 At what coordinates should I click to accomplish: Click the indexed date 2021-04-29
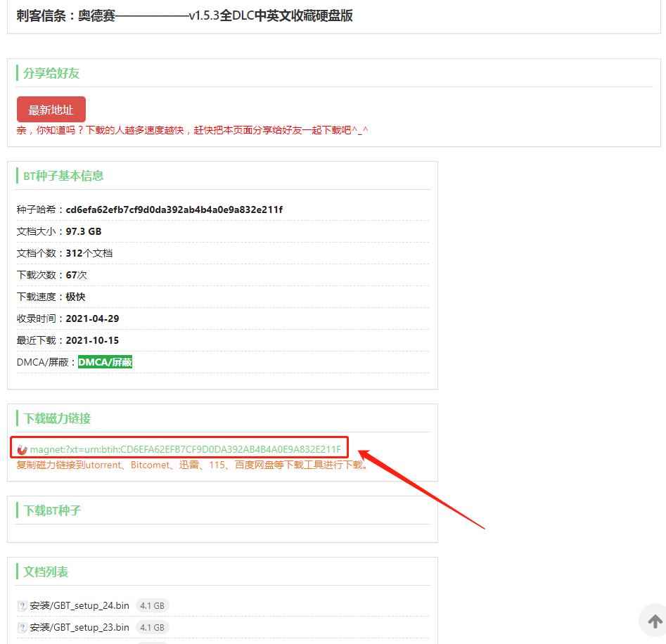click(92, 318)
